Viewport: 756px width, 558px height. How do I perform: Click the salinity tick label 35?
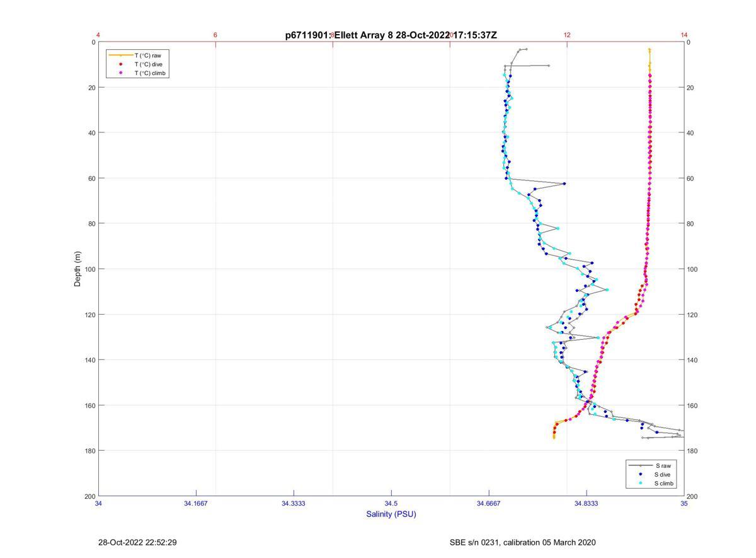coord(684,504)
